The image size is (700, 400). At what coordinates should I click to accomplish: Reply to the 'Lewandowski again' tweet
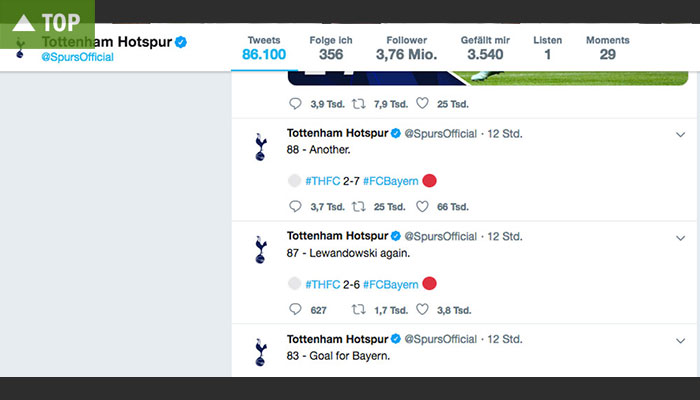[x=294, y=310]
